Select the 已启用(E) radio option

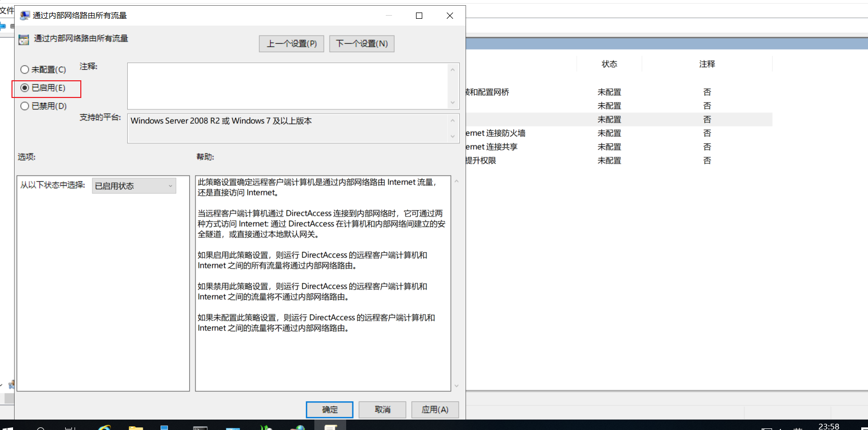click(x=43, y=88)
